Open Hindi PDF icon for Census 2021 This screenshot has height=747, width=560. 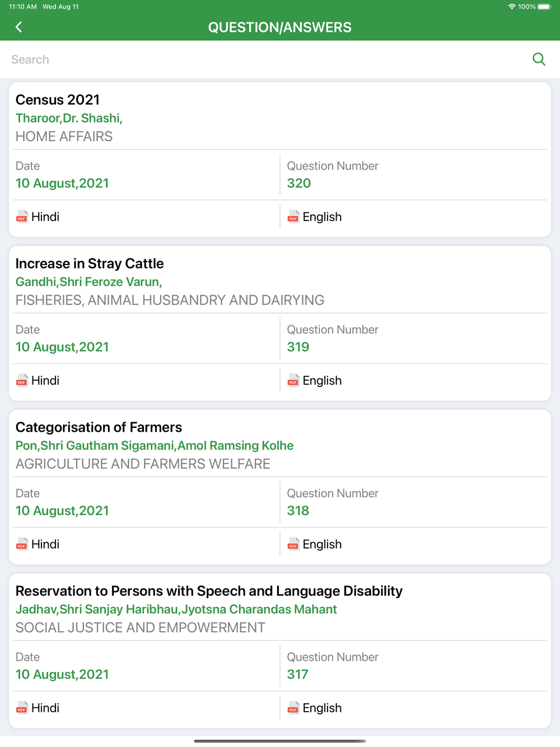click(x=22, y=217)
